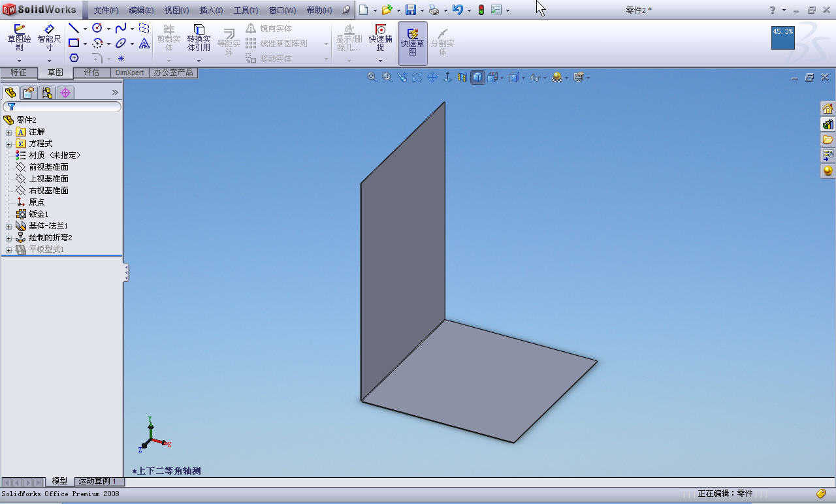Open dropdown under 快速捕捉 quick snaps
The height and width of the screenshot is (504, 836).
point(380,61)
